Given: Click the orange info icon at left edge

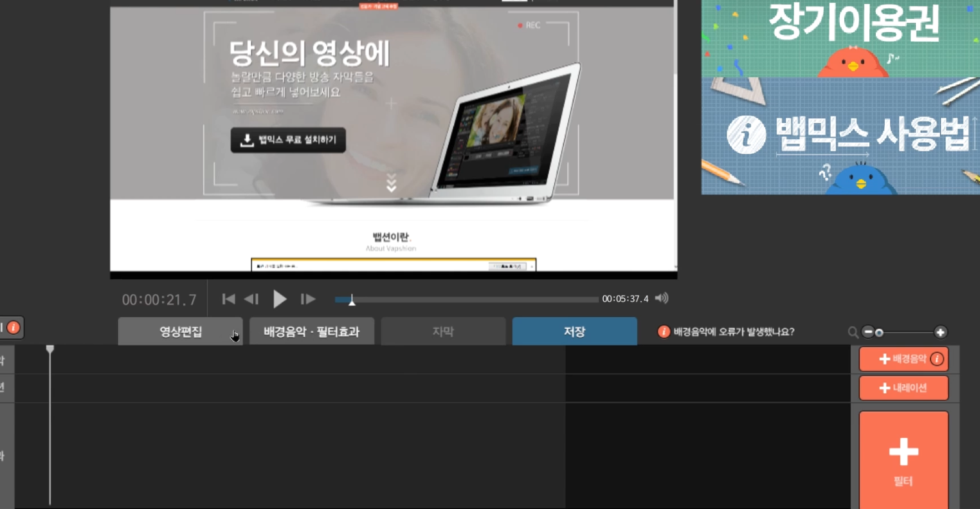Looking at the screenshot, I should tap(13, 328).
